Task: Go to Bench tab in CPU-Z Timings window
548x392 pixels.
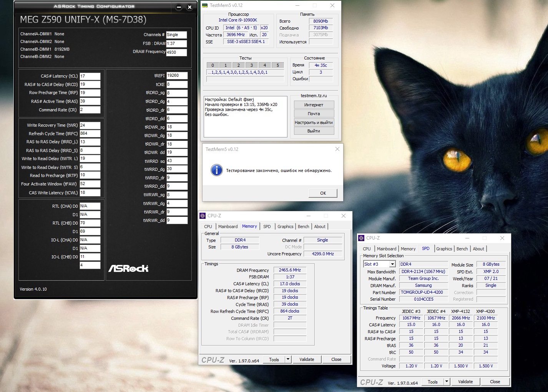Action: 304,227
